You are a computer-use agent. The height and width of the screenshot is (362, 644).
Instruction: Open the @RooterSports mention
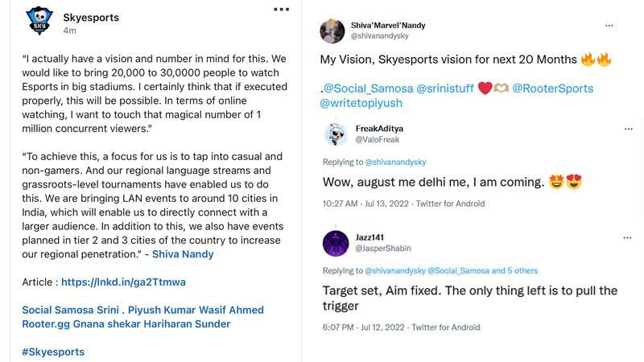point(552,88)
